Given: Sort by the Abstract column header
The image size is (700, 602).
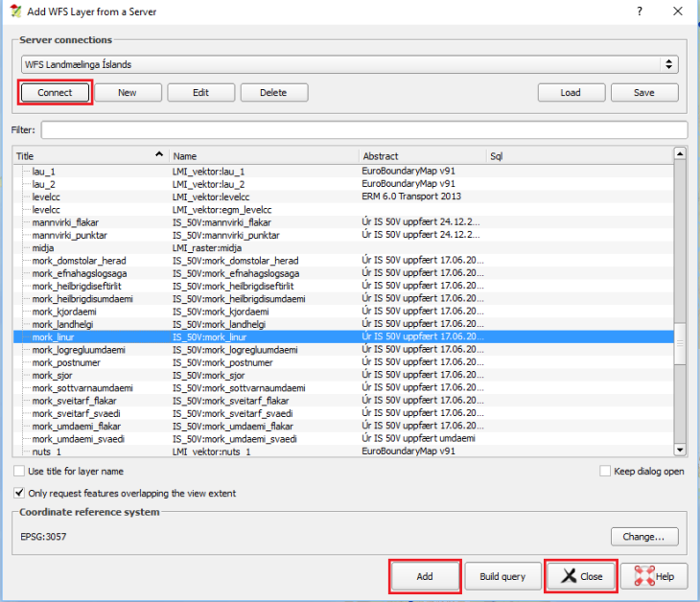Looking at the screenshot, I should tap(422, 155).
